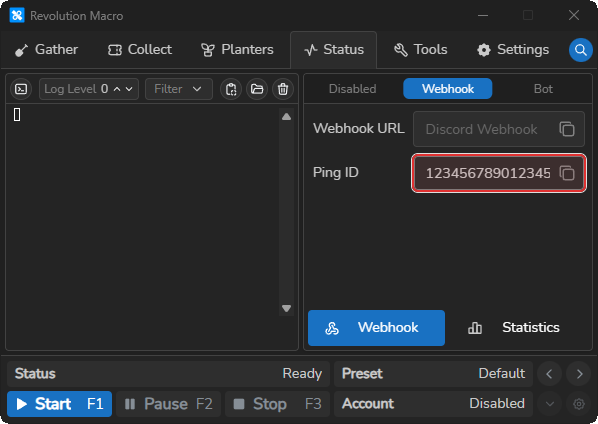Go to previous preset arrow

[x=549, y=374]
